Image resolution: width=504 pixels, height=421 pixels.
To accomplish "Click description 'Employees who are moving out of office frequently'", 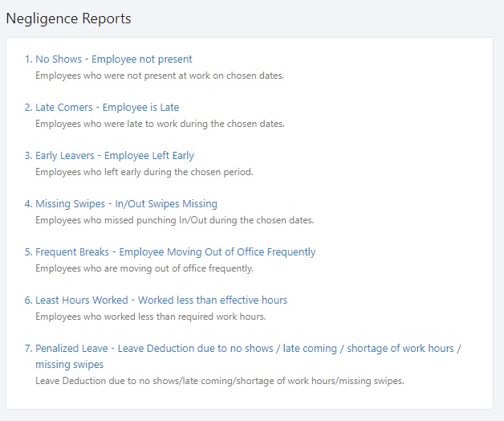I will pyautogui.click(x=144, y=268).
